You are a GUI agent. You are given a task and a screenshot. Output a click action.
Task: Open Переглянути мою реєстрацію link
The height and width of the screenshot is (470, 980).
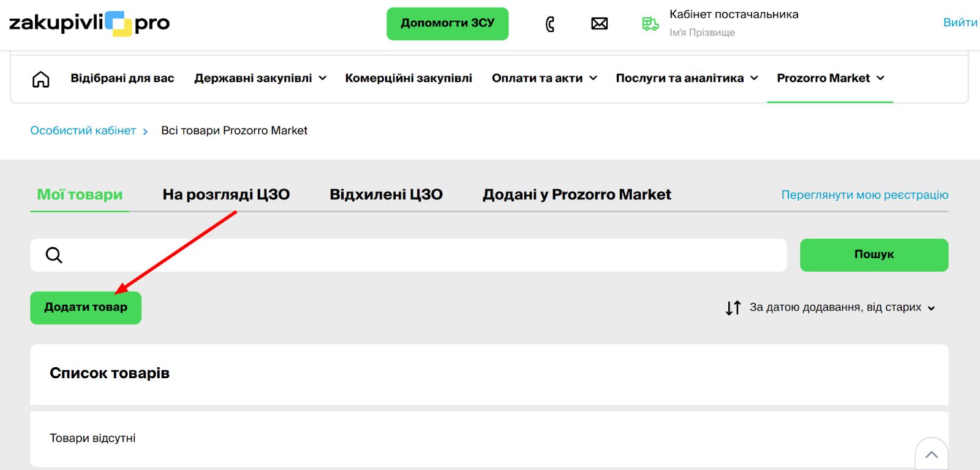[865, 195]
